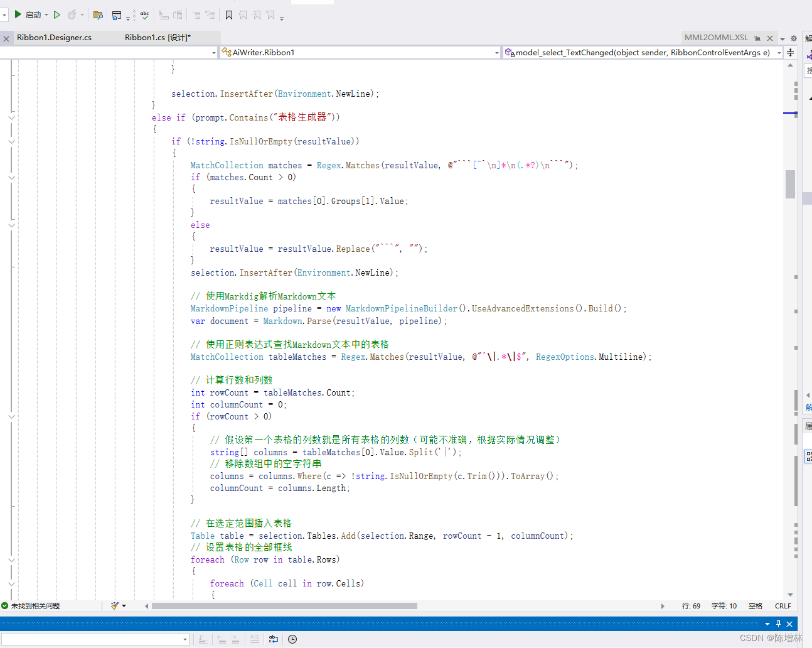Open the bottom panel window position dropdown
Screen dimensions: 812x648
767,624
